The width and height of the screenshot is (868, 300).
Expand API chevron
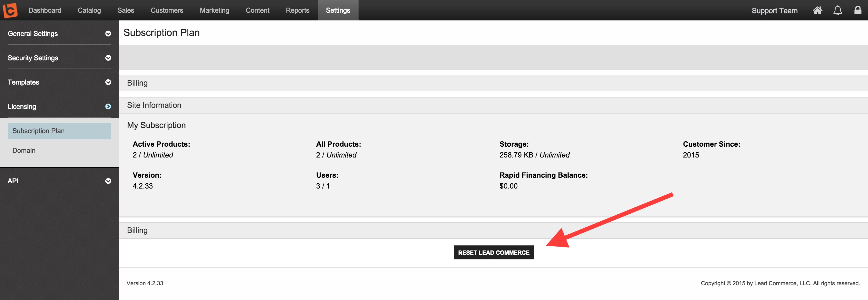[108, 181]
